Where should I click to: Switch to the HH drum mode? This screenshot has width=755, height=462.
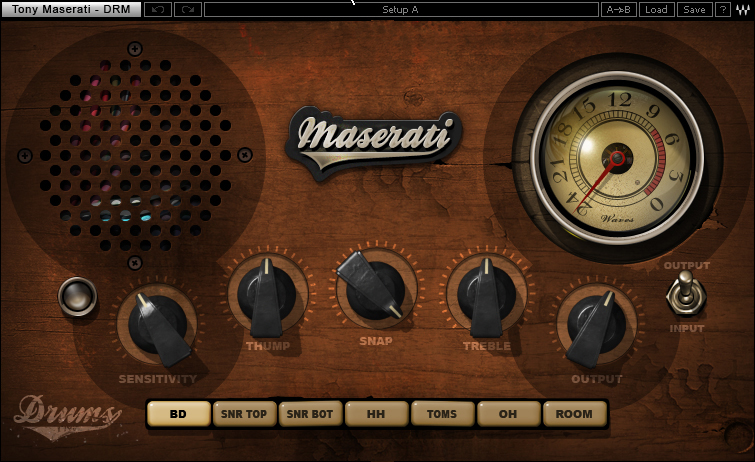[376, 414]
